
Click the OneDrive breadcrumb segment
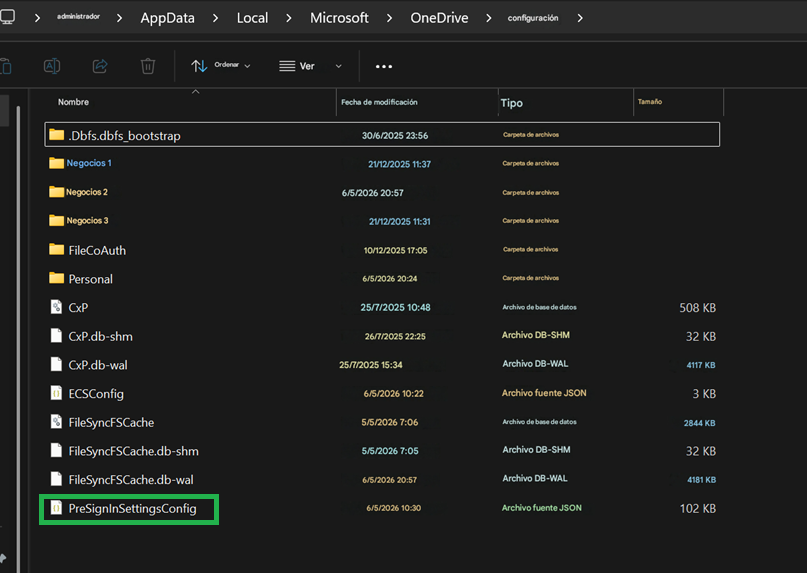439,18
